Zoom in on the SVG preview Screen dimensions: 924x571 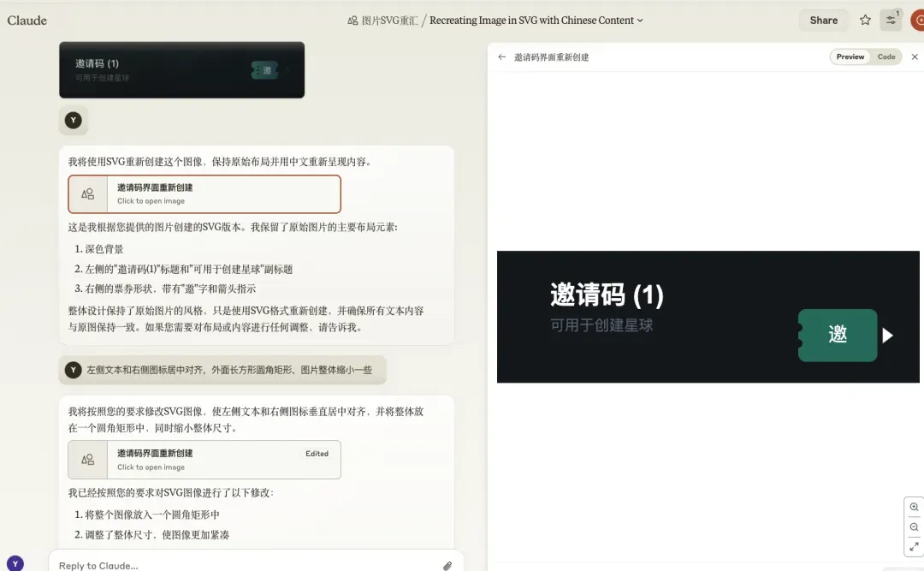click(914, 508)
